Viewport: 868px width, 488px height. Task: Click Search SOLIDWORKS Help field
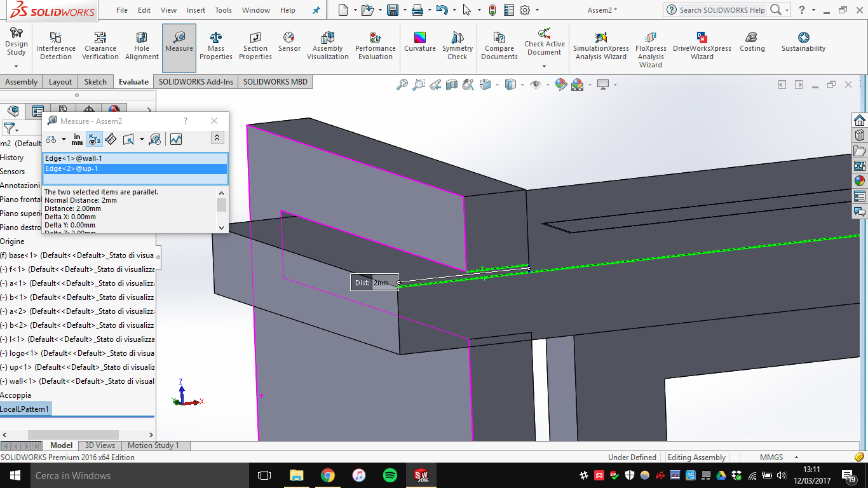(722, 10)
